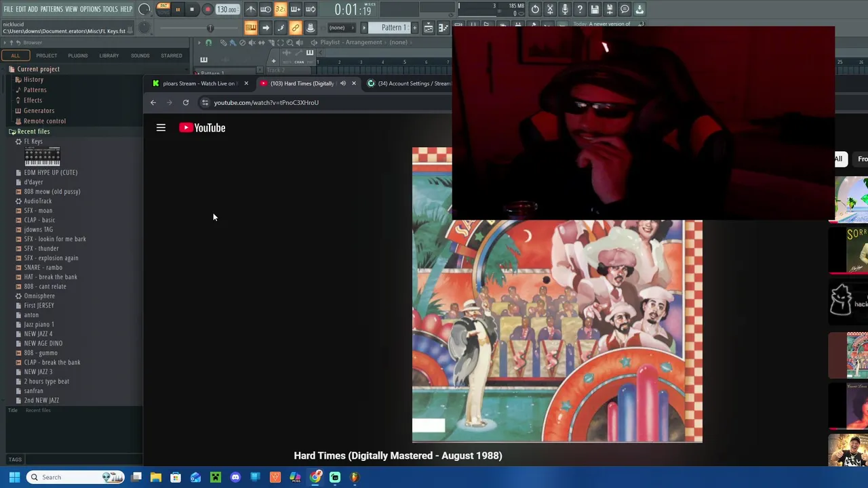The image size is (868, 488).
Task: Open the EDIT menu
Action: 21,9
